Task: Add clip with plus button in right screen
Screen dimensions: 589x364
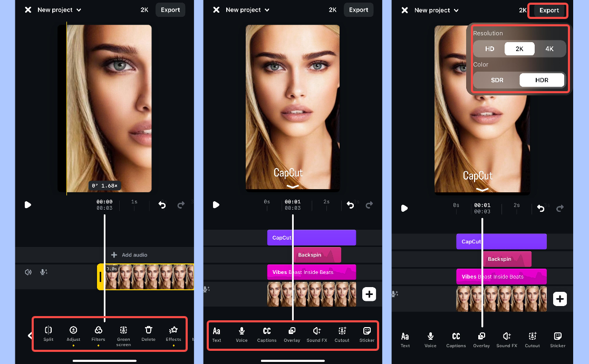Action: (559, 299)
